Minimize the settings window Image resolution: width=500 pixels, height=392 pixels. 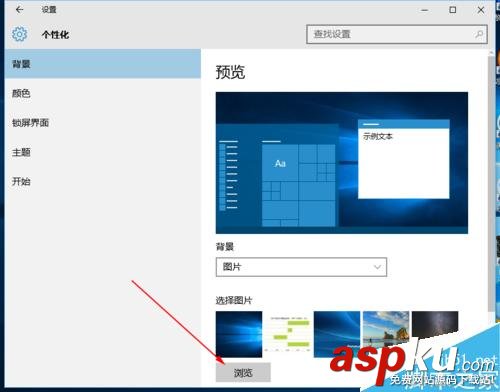425,10
